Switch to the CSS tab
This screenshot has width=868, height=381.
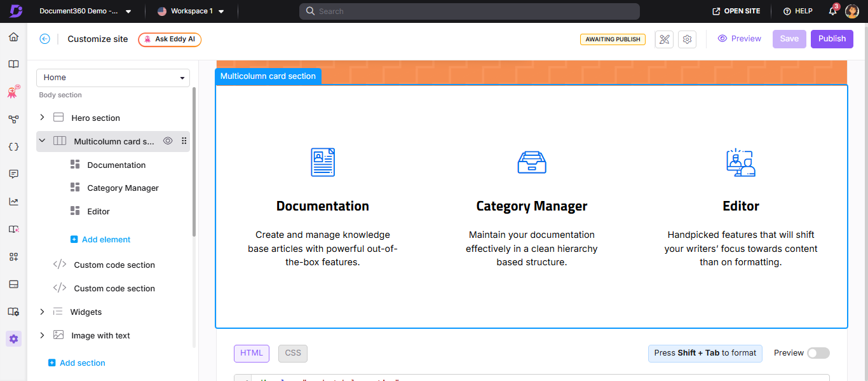(x=293, y=353)
